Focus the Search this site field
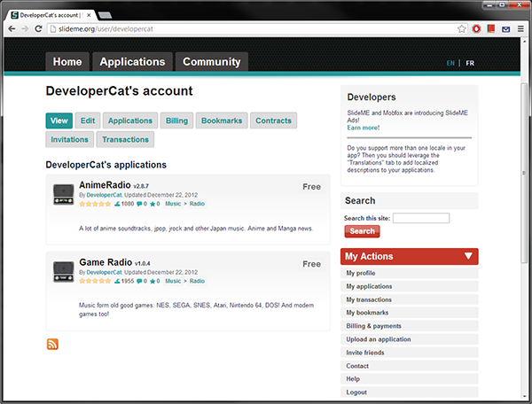This screenshot has height=404, width=532. pyautogui.click(x=421, y=218)
